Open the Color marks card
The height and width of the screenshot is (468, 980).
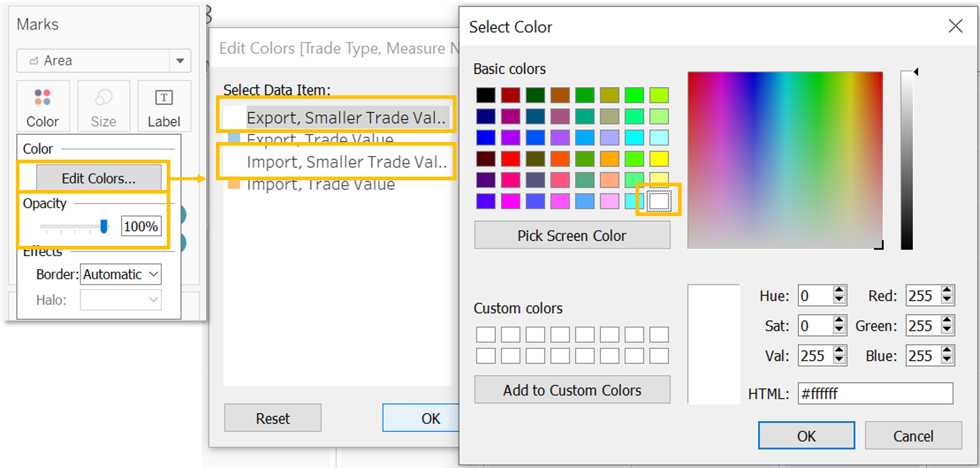click(43, 106)
